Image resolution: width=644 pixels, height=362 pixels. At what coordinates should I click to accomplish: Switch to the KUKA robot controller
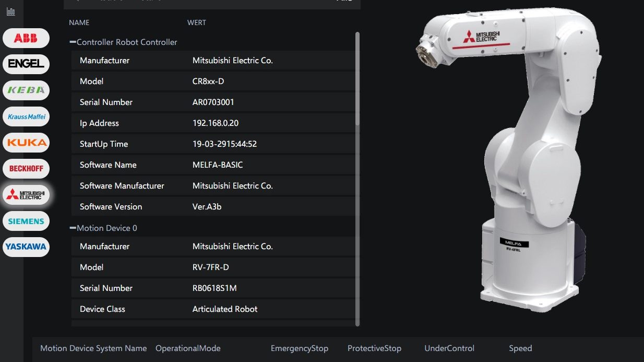(26, 142)
